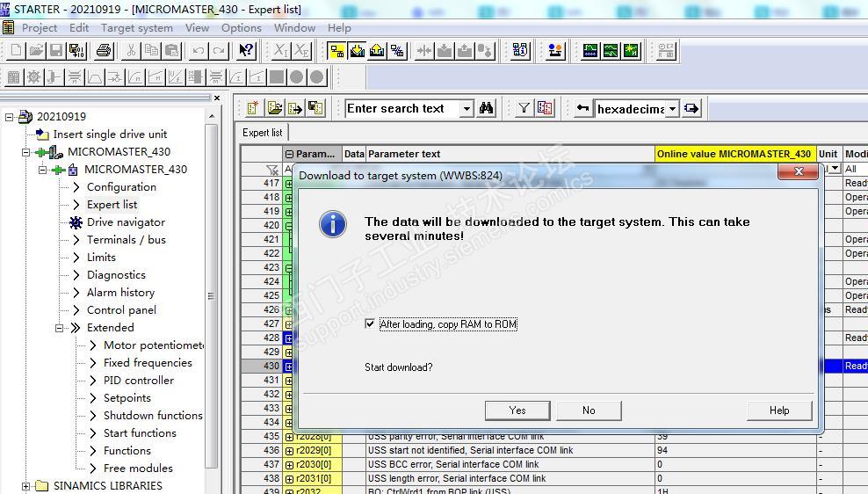Image resolution: width=868 pixels, height=494 pixels.
Task: Open PID controller tree item
Action: (139, 381)
